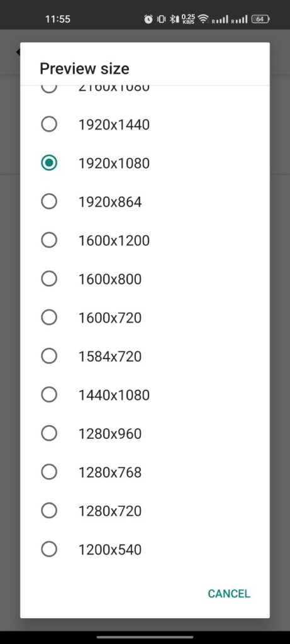Tap the alarm clock status icon
This screenshot has width=290, height=644.
148,19
